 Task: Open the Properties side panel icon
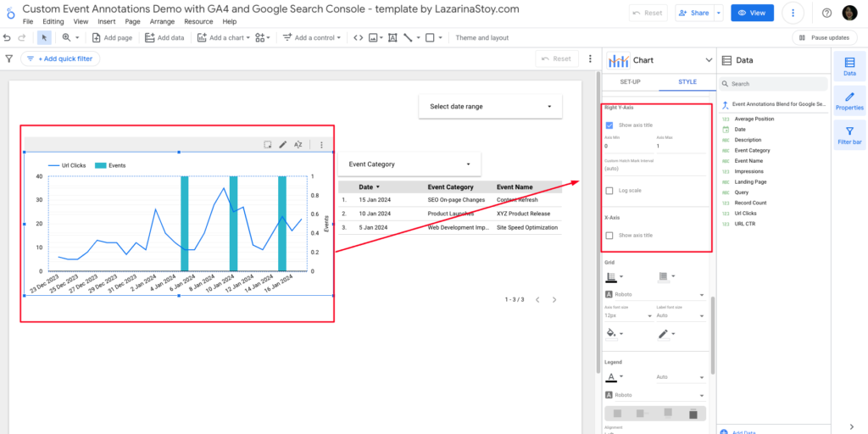point(849,101)
